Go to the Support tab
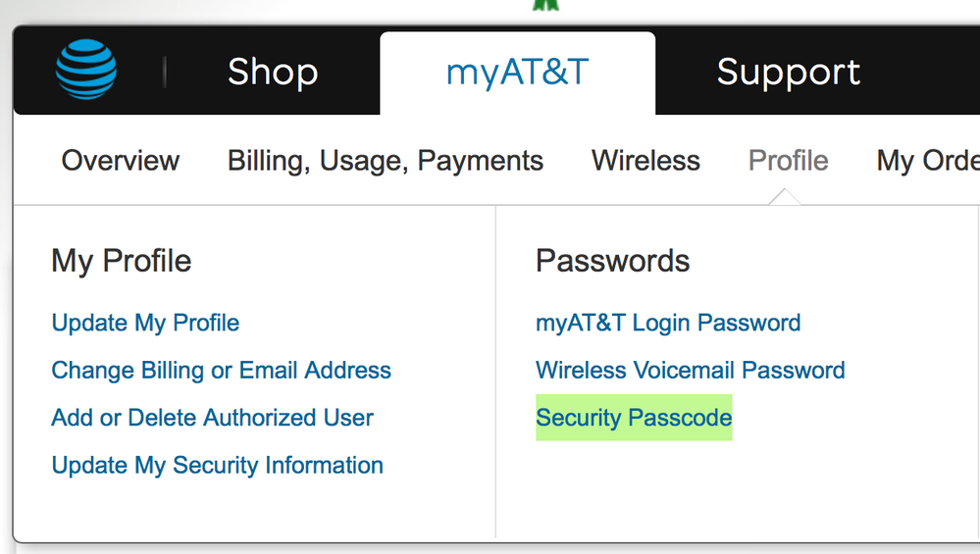This screenshot has width=980, height=554. (788, 72)
